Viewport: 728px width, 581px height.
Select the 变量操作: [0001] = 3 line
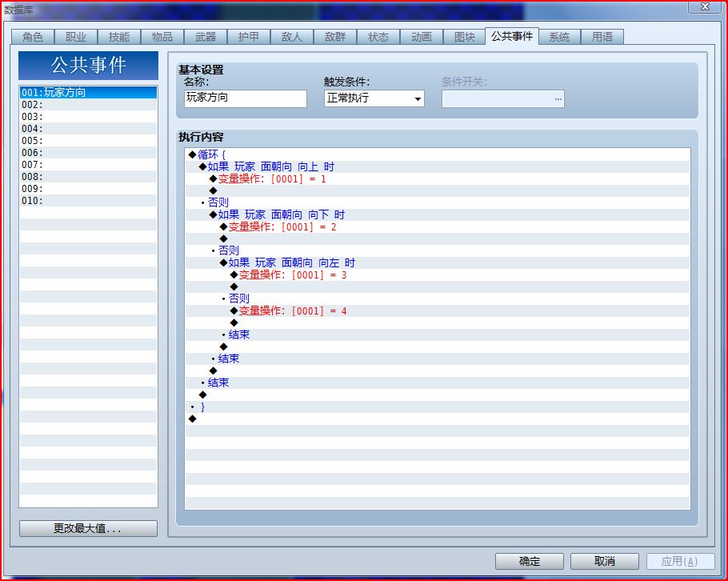[x=438, y=275]
